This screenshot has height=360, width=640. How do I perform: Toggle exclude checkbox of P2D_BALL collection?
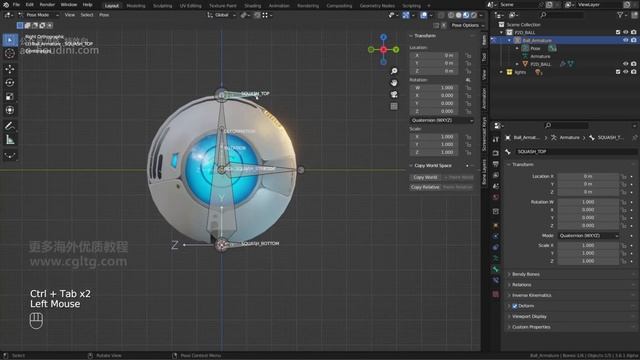coord(618,32)
